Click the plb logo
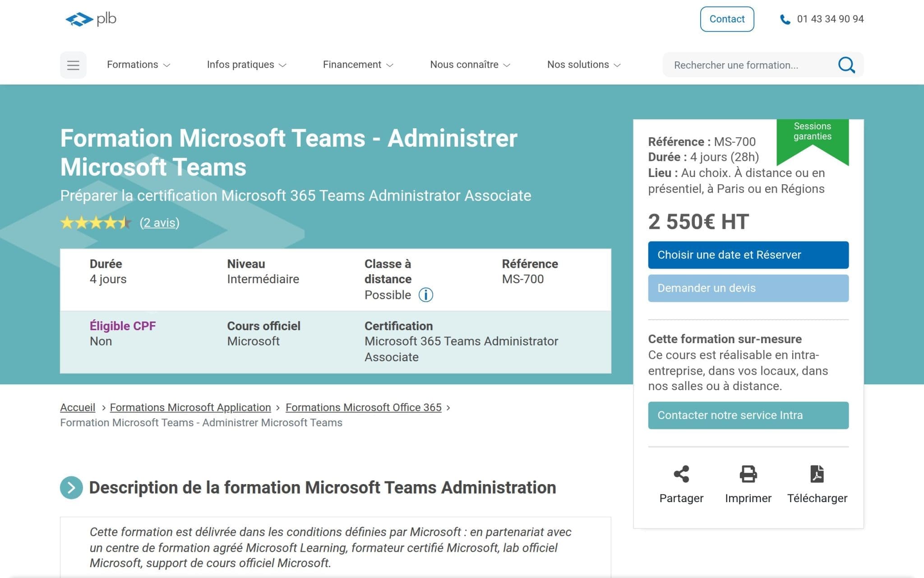 tap(91, 19)
